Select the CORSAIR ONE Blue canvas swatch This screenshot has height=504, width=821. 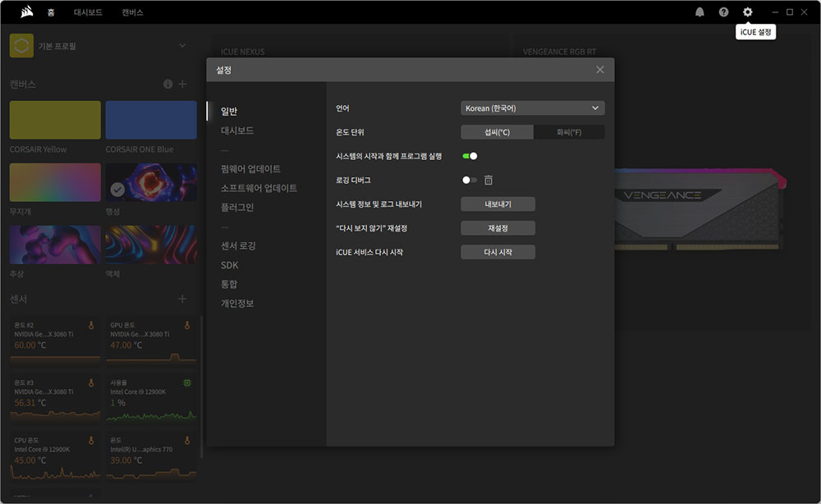(x=151, y=120)
